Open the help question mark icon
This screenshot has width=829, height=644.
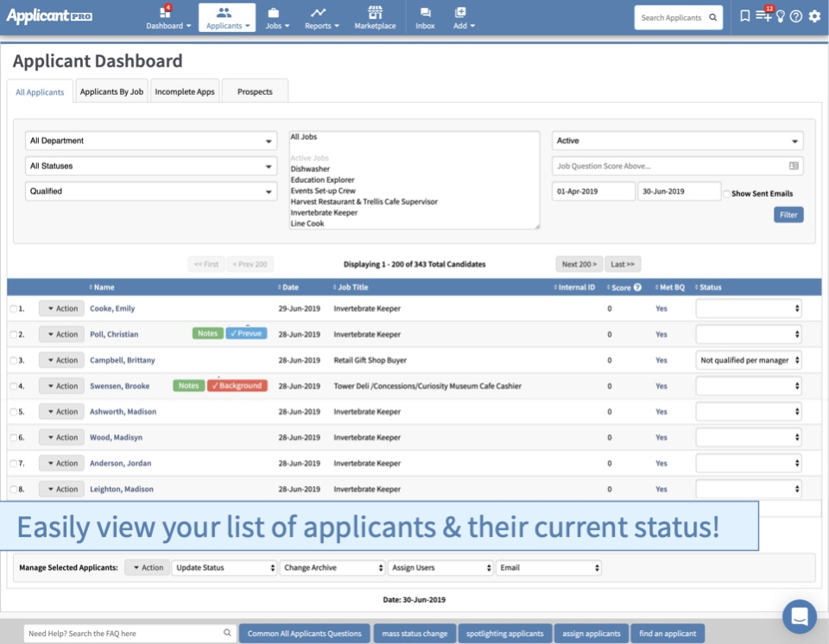pos(797,16)
